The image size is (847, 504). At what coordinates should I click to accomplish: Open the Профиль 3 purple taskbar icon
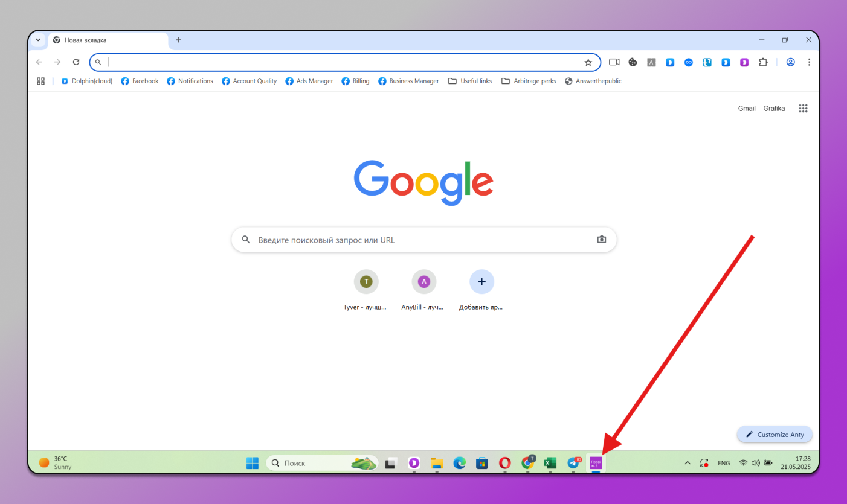point(596,463)
